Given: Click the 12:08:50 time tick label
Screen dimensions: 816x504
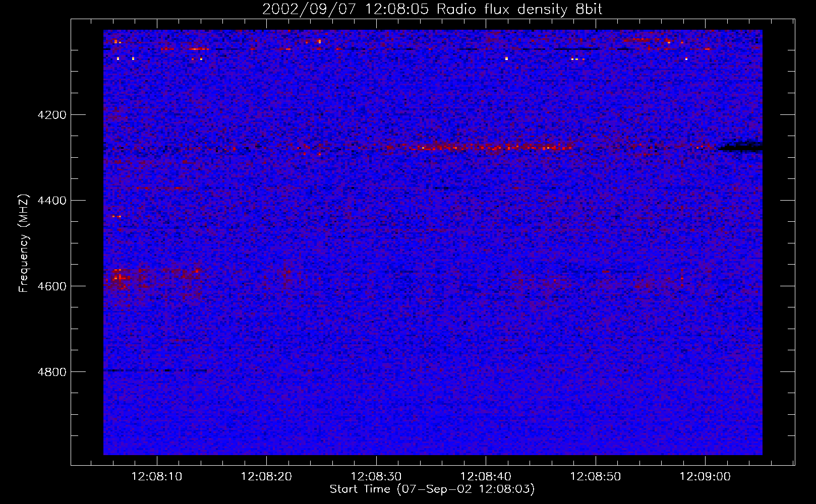Looking at the screenshot, I should point(596,476).
